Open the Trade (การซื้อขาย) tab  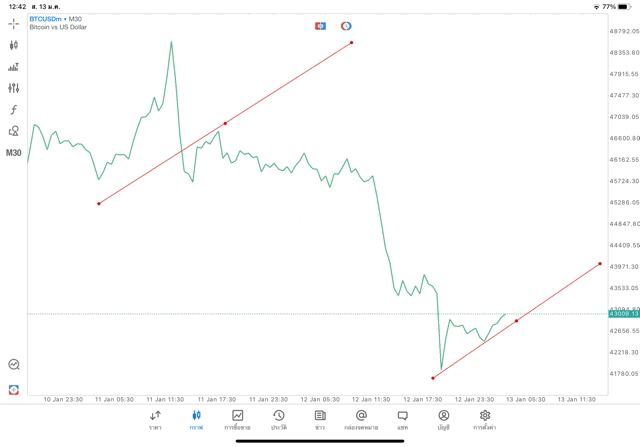point(237,419)
